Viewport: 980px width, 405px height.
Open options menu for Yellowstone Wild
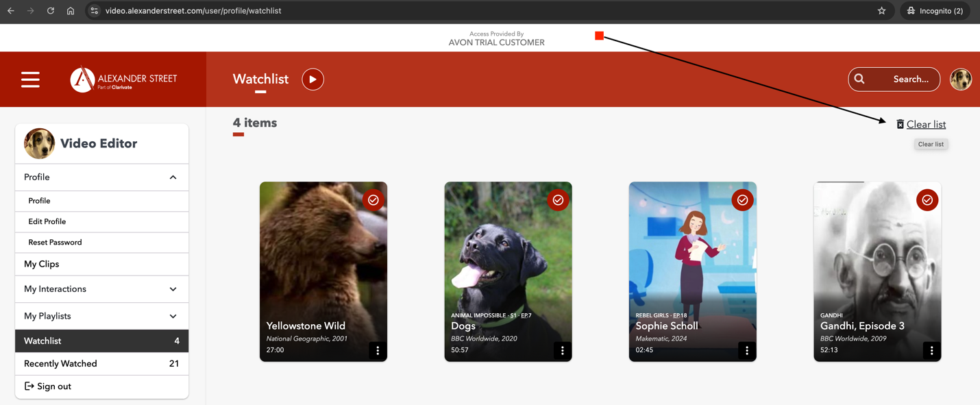[x=378, y=350]
